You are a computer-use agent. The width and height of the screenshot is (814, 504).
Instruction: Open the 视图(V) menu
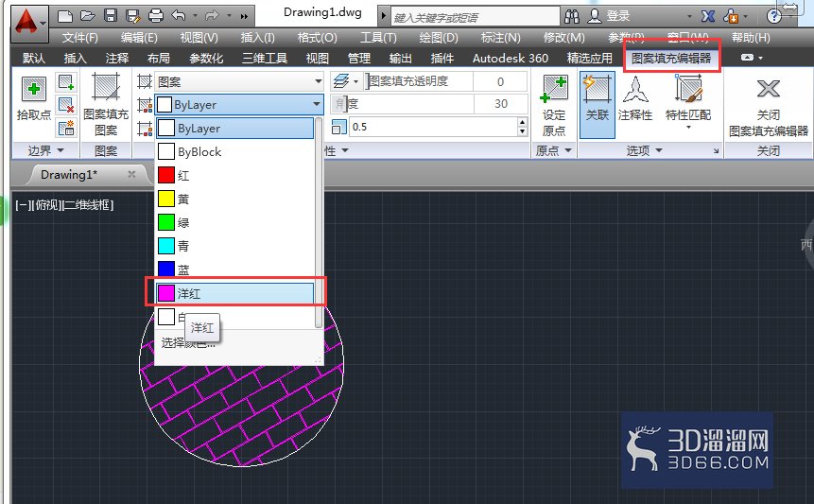pos(199,38)
